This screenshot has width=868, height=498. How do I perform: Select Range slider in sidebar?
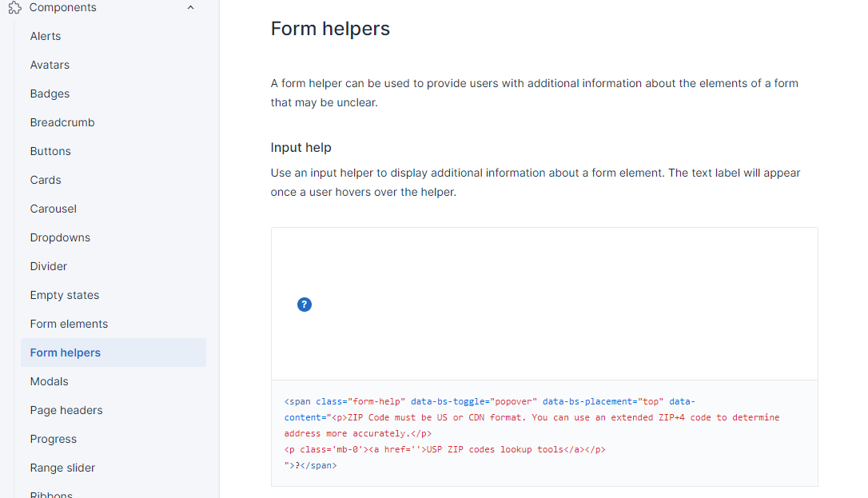[62, 468]
